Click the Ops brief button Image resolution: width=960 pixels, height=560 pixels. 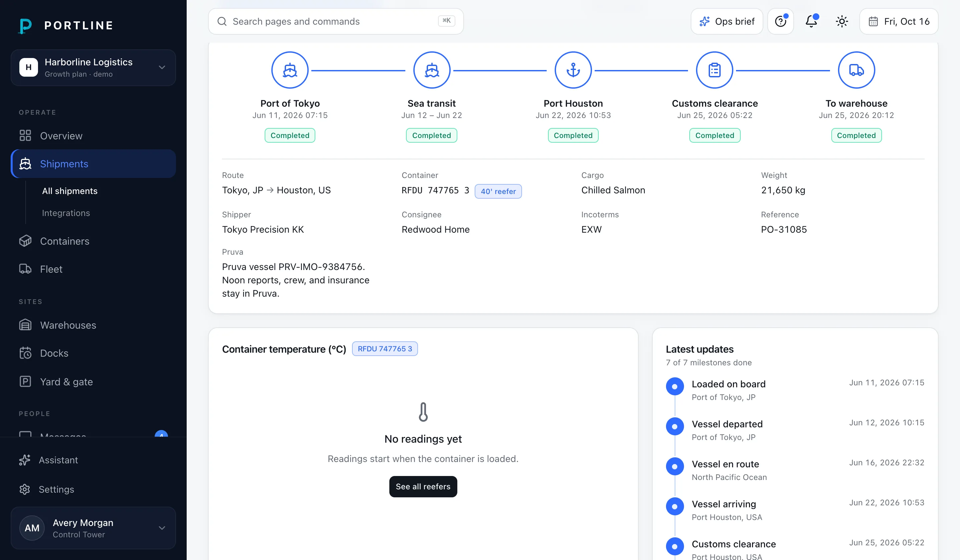(x=727, y=21)
